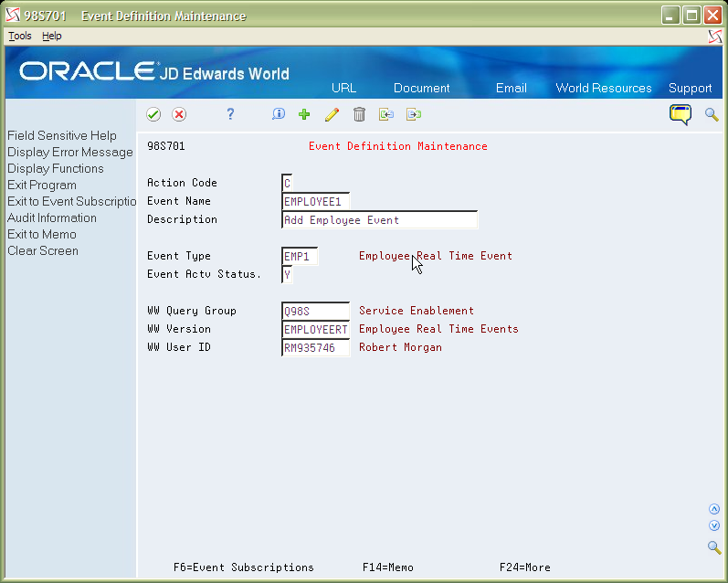Select Display Functions in sidebar
The height and width of the screenshot is (583, 728).
click(x=55, y=169)
